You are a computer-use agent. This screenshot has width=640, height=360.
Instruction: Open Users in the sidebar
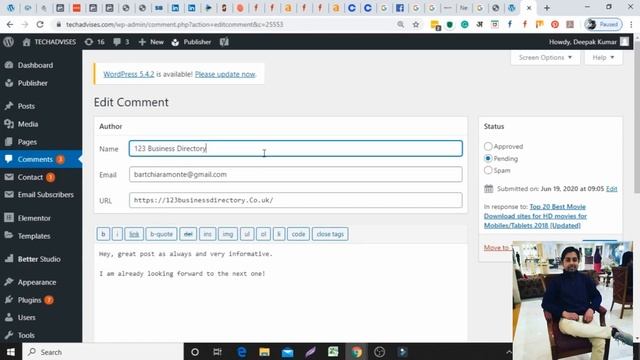[x=27, y=318]
